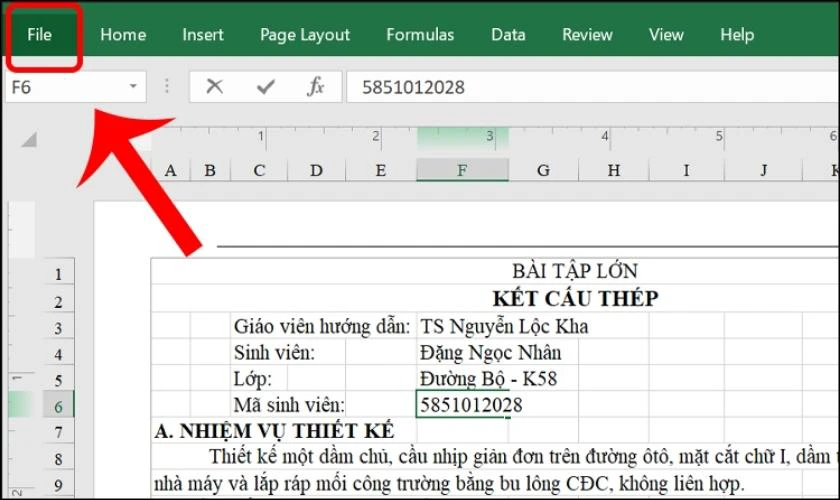
Task: Click the Select All corner triangle
Action: click(x=29, y=140)
